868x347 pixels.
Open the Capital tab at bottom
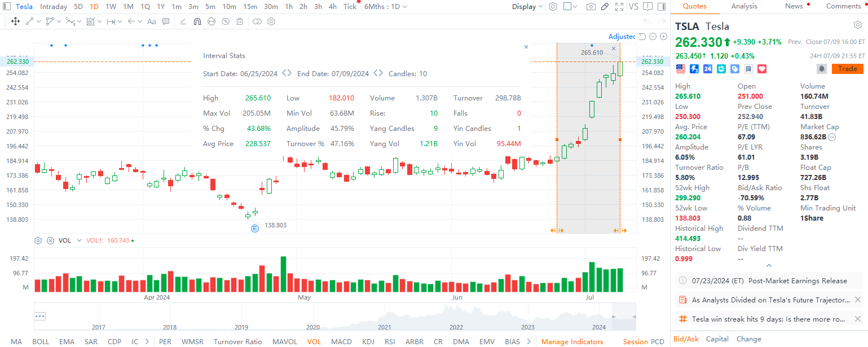(717, 339)
